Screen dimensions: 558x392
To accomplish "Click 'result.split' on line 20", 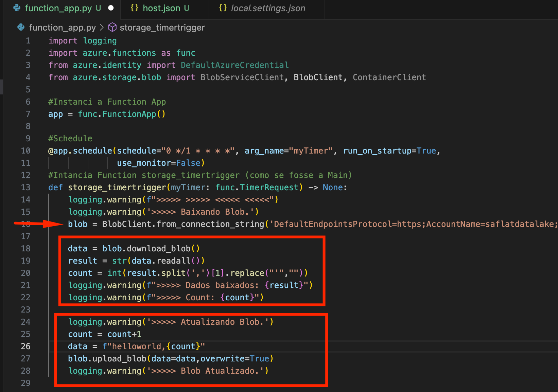I will (156, 273).
